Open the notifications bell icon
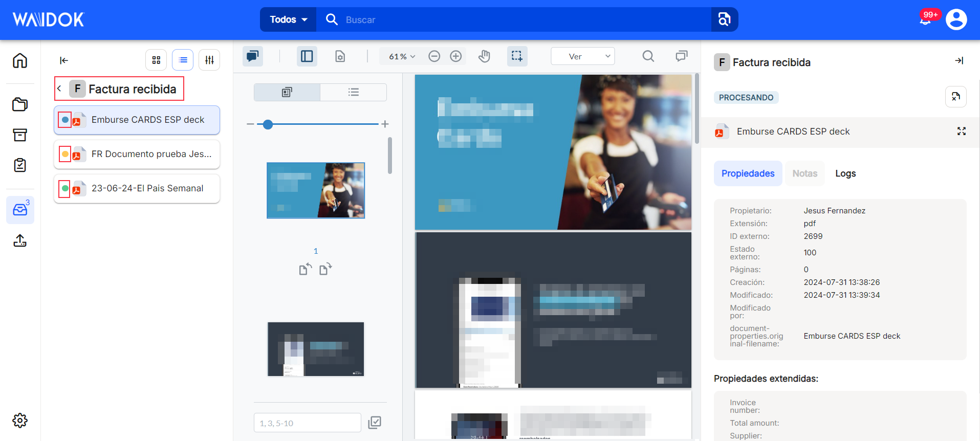Viewport: 980px width, 441px height. (925, 19)
